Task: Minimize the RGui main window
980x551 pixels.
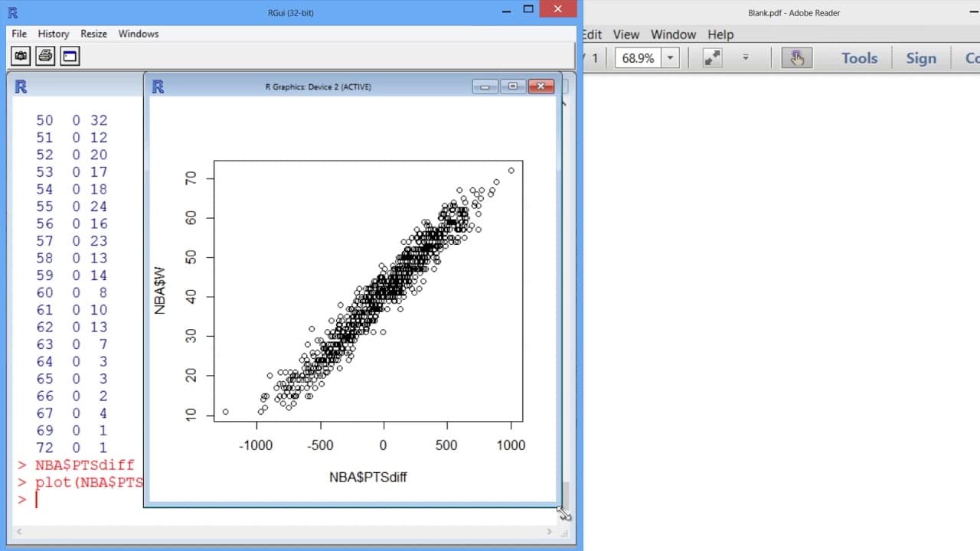Action: pyautogui.click(x=506, y=11)
